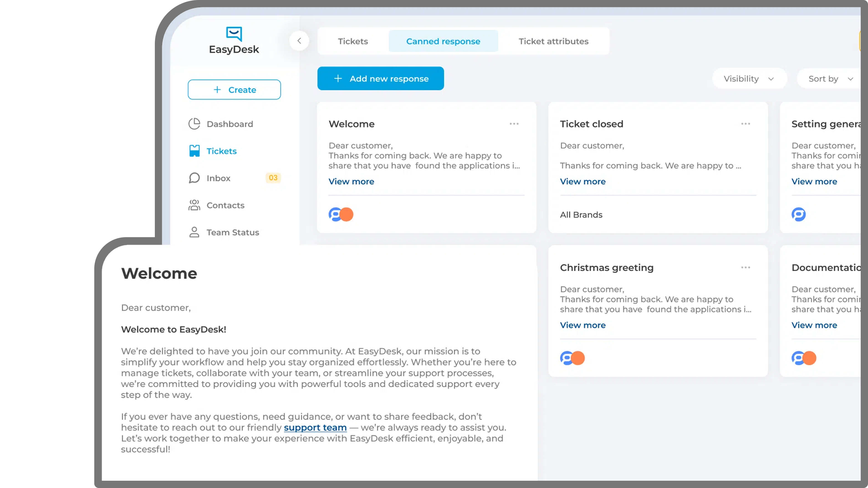Screen dimensions: 868x488
Task: Select the Inbox chat icon
Action: click(x=194, y=178)
